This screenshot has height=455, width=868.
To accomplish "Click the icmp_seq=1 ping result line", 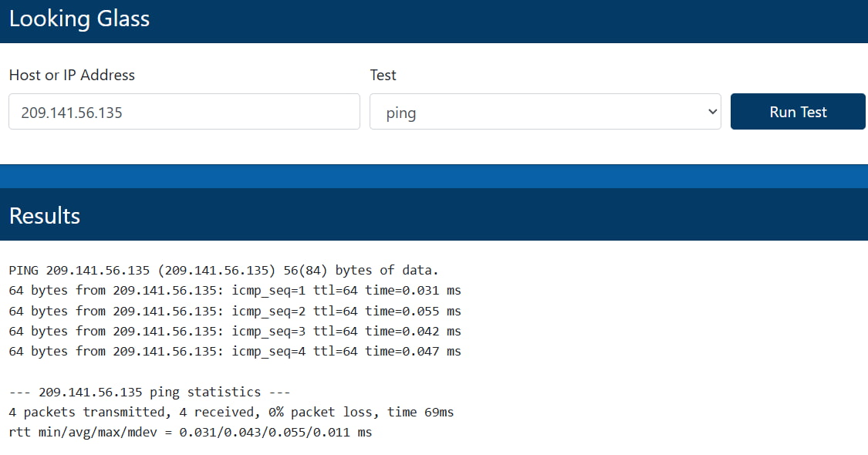I will click(235, 291).
